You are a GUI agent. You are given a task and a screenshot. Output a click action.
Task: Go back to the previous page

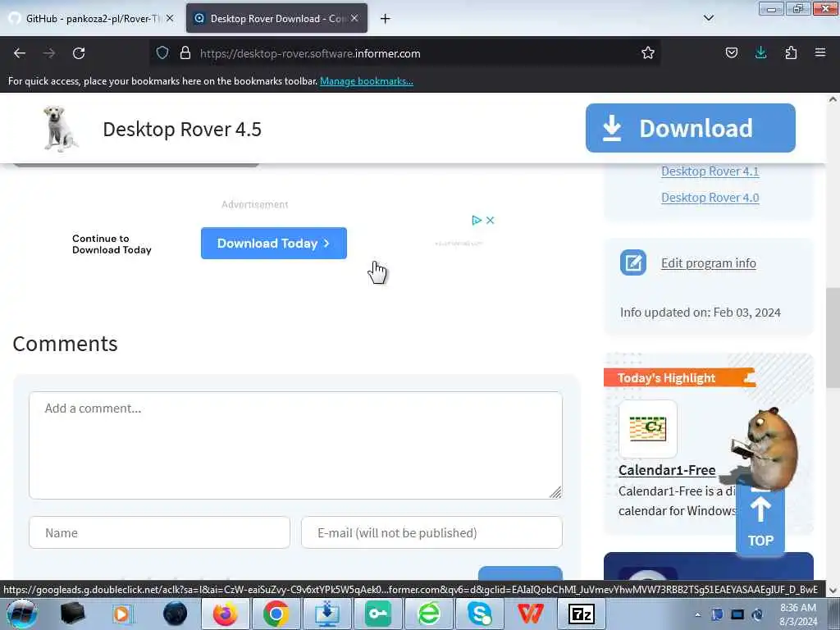tap(20, 53)
